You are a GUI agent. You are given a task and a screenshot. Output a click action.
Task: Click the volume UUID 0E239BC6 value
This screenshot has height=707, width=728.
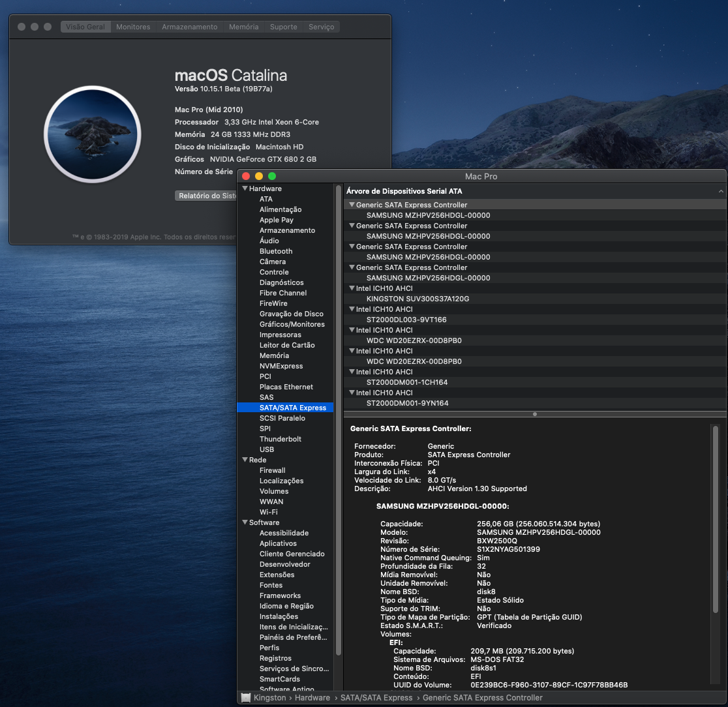549,685
